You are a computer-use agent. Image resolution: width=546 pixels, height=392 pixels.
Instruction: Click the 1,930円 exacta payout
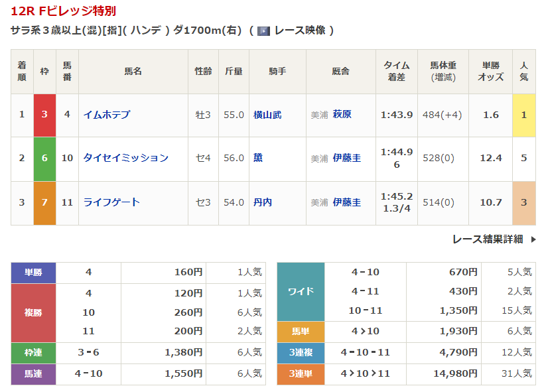tap(458, 331)
